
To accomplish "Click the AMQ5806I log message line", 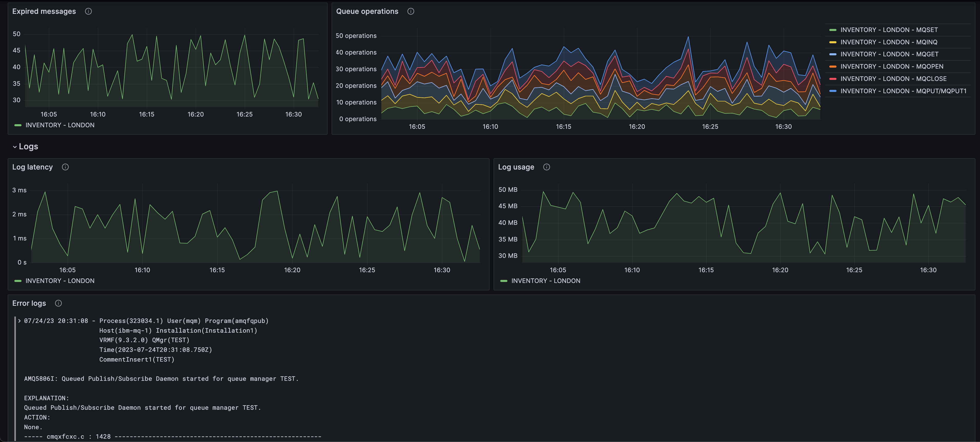I will point(161,378).
